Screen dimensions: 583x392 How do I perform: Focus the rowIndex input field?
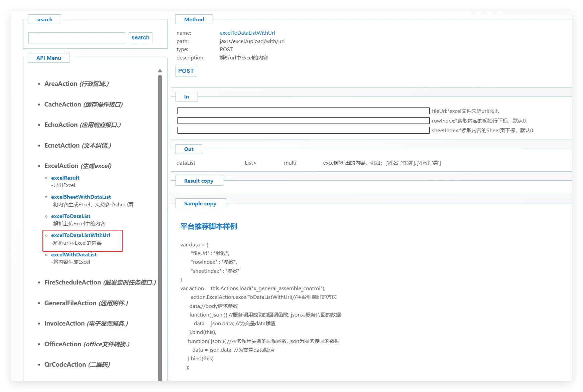pyautogui.click(x=303, y=121)
